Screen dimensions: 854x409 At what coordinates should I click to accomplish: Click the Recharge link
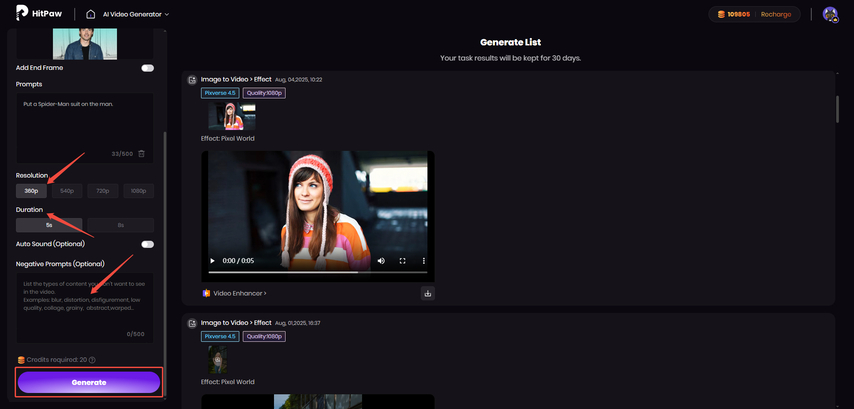[x=775, y=14]
